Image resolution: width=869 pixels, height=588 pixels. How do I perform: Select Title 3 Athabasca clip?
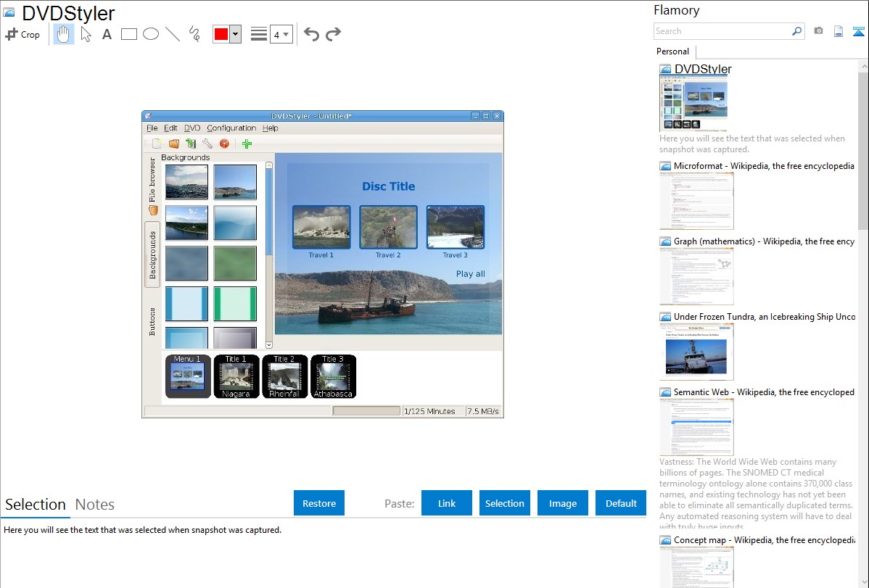pyautogui.click(x=333, y=376)
